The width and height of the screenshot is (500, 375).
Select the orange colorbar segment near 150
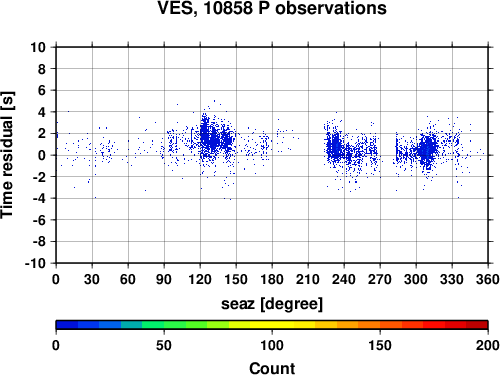tap(369, 325)
